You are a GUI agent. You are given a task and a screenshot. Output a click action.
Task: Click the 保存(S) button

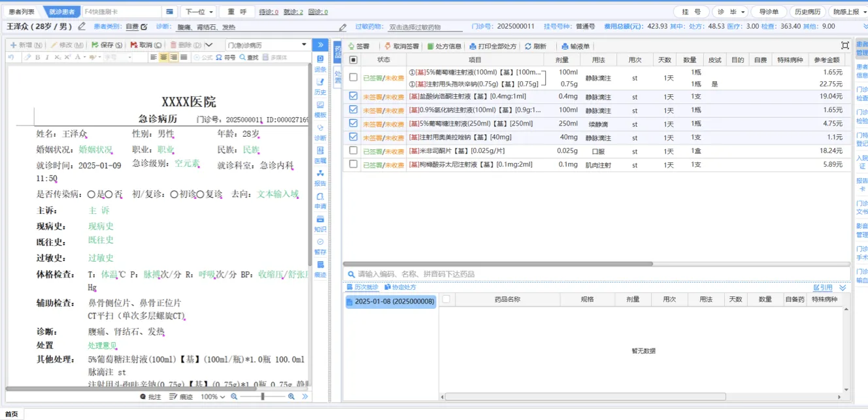pos(106,45)
